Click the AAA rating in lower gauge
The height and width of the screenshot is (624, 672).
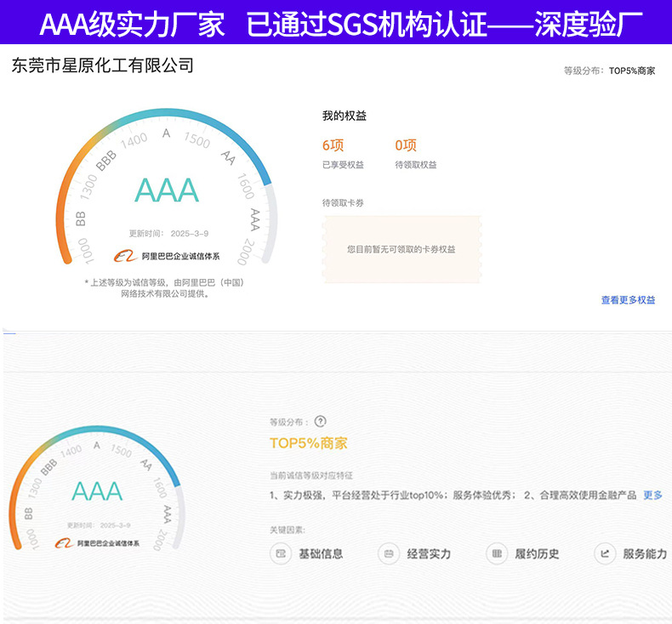click(97, 491)
